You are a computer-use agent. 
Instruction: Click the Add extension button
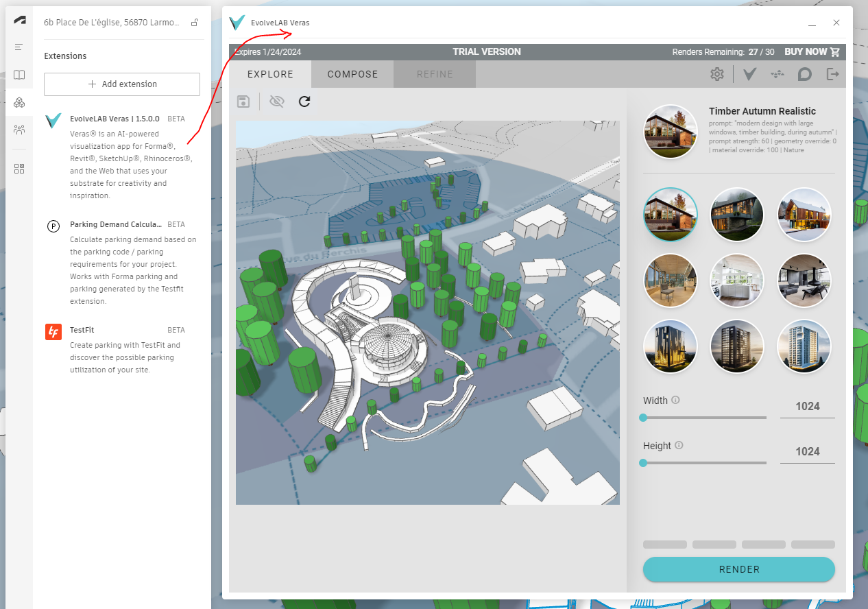(x=122, y=84)
